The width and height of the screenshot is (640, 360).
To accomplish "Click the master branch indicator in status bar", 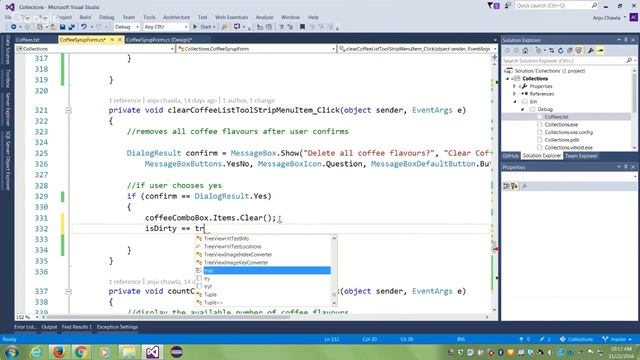I will click(x=617, y=339).
